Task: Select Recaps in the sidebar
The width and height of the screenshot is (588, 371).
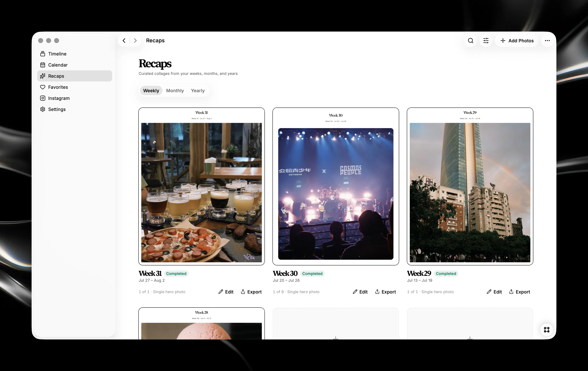Action: 74,76
